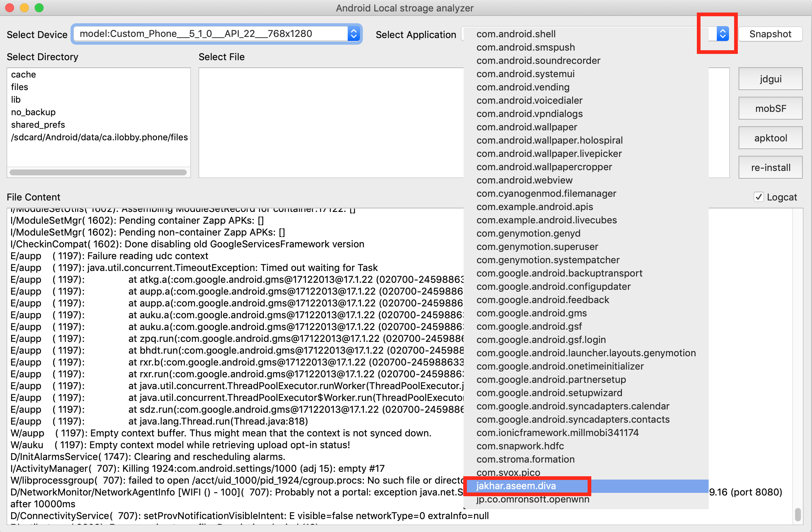Open the Select Device dropdown arrows
The image size is (812, 532).
click(x=354, y=34)
